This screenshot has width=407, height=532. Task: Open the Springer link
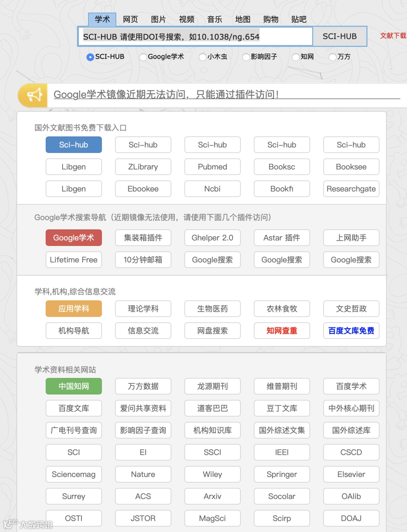pyautogui.click(x=282, y=474)
